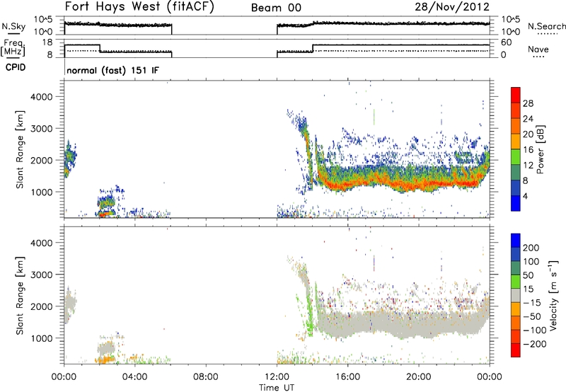Click the 'Velocity [m s-1]' colorbar label

[553, 295]
